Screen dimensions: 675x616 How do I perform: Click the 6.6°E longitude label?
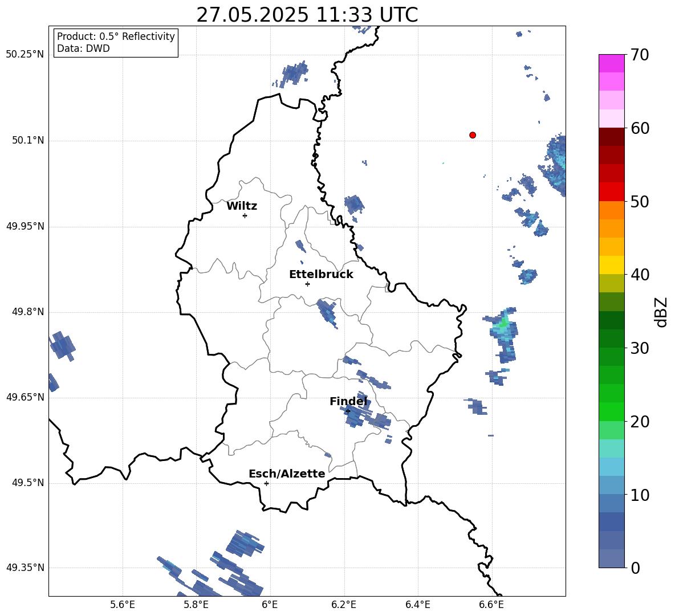click(491, 605)
